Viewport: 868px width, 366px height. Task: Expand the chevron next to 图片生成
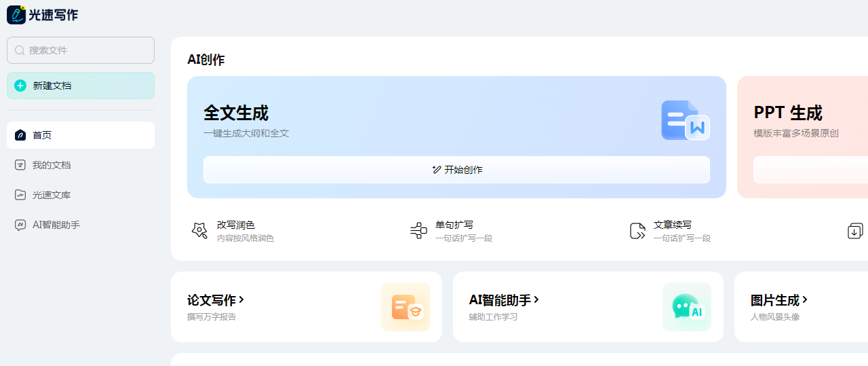click(805, 299)
